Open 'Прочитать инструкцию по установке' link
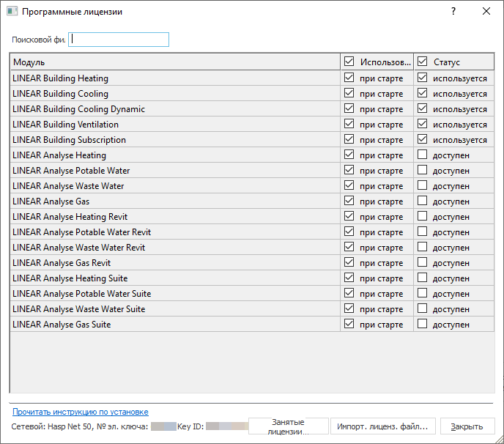504x444 pixels. 81,412
